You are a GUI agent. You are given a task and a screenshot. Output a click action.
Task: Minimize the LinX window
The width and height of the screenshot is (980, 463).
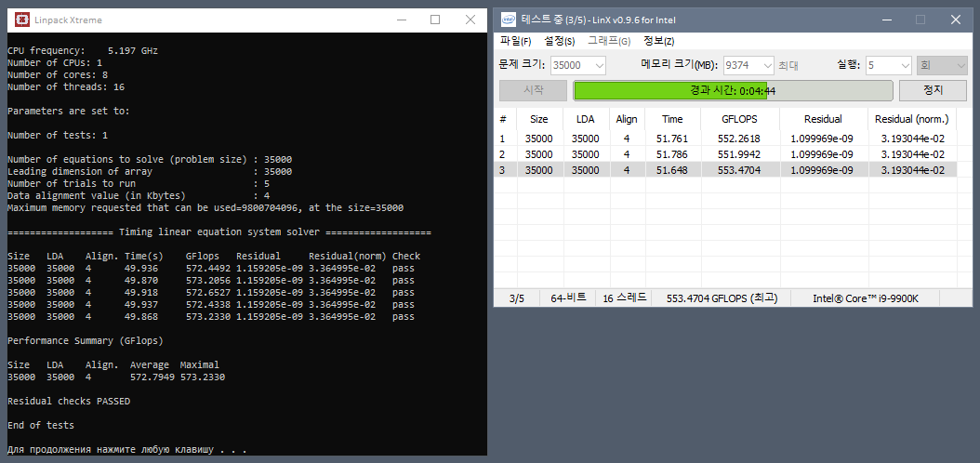pos(886,20)
